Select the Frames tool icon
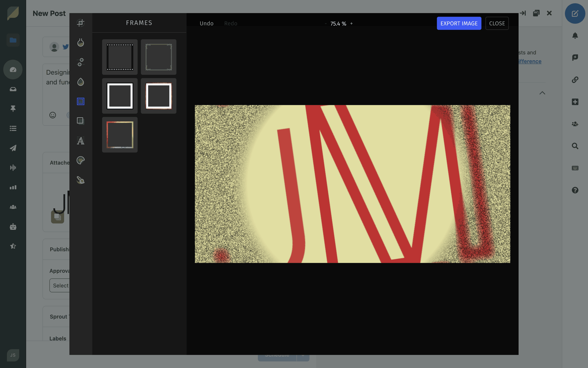The height and width of the screenshot is (368, 588). pyautogui.click(x=81, y=101)
